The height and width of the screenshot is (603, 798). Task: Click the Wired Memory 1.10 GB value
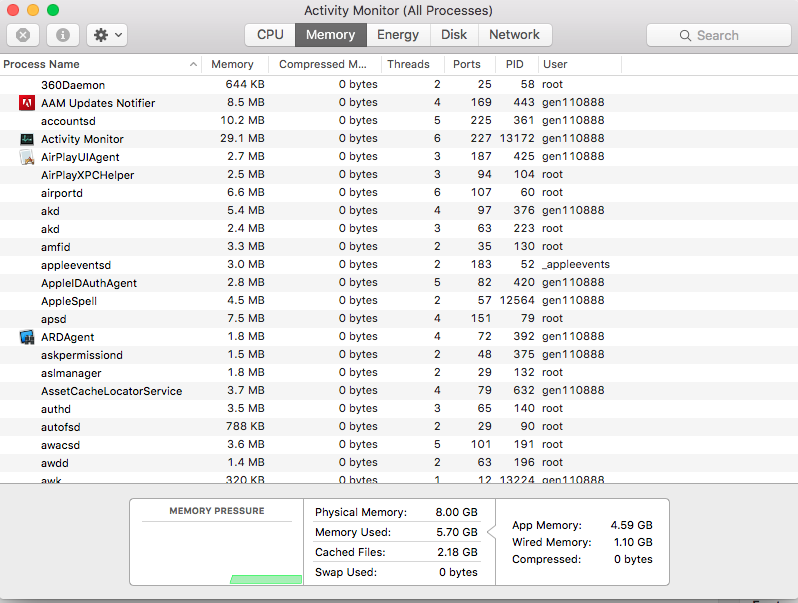633,542
